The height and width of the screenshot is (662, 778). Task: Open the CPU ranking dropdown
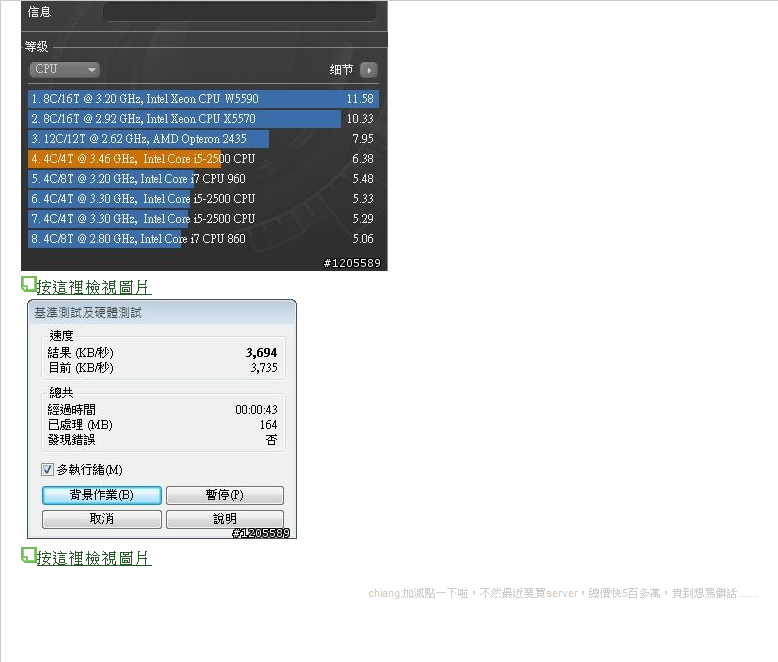coord(65,69)
